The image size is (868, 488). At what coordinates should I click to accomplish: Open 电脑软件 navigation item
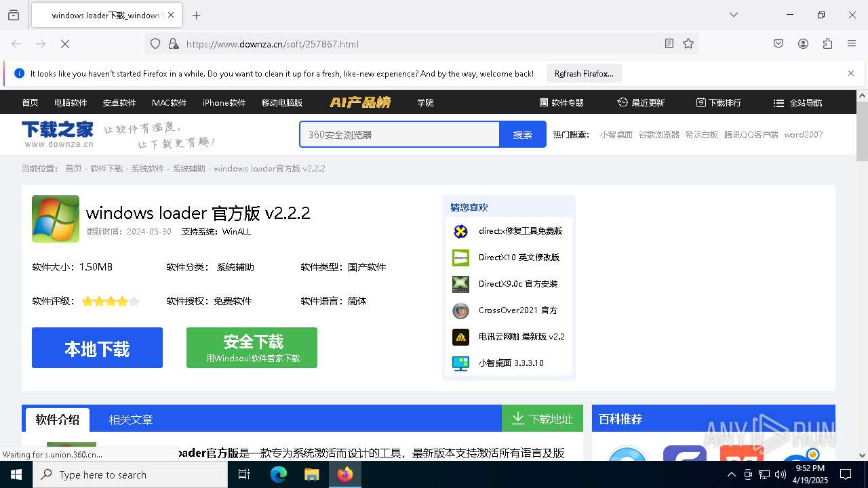[x=71, y=102]
